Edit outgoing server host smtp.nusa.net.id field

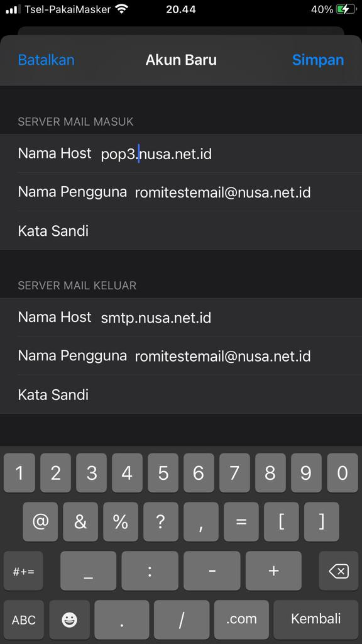click(x=181, y=318)
